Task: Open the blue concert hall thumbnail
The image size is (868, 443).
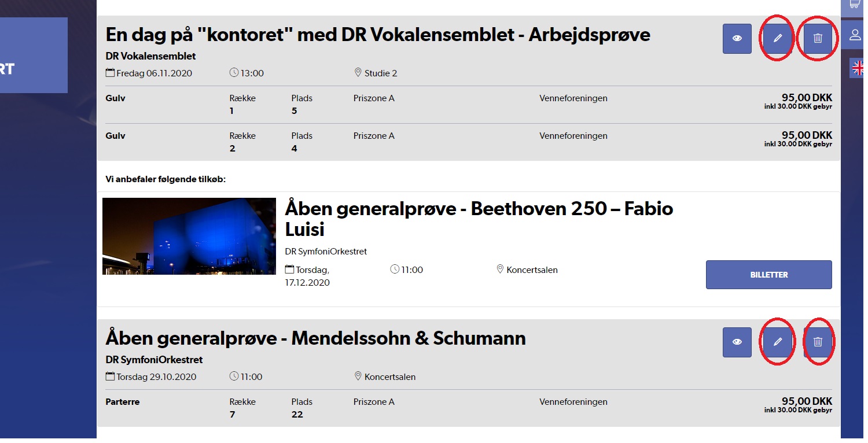Action: click(x=189, y=237)
